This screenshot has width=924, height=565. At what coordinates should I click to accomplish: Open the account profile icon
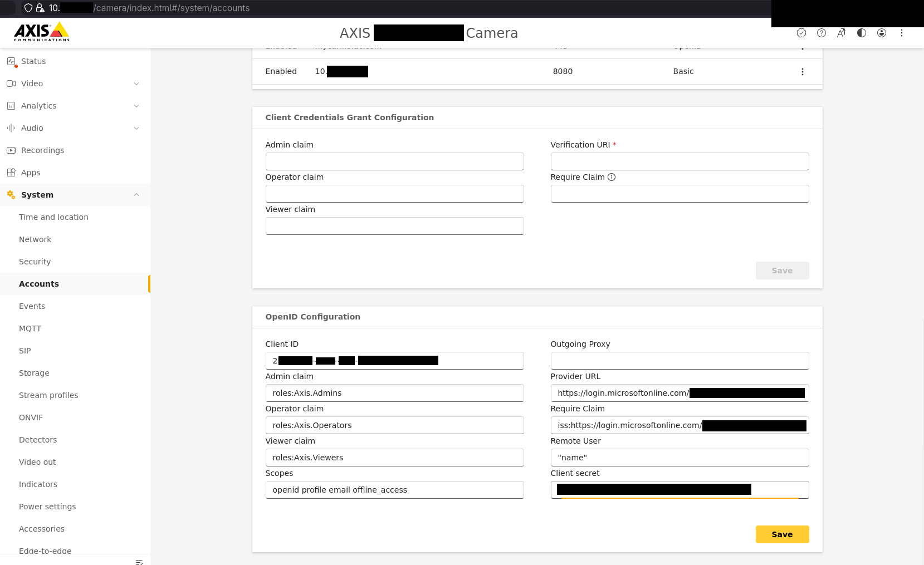click(x=882, y=33)
